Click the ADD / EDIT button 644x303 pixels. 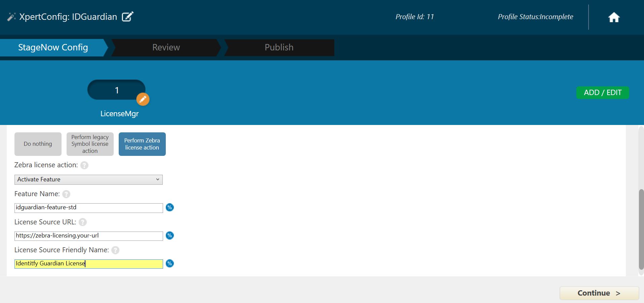(602, 93)
